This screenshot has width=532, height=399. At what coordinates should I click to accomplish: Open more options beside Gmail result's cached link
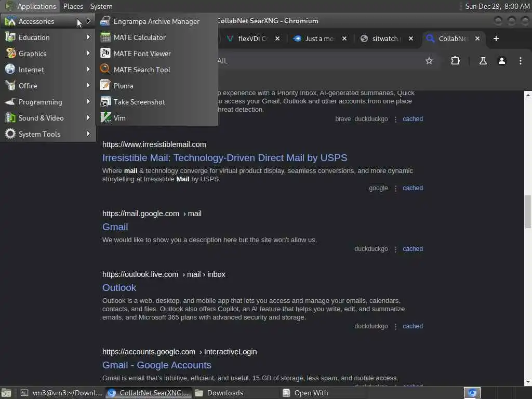coord(395,249)
